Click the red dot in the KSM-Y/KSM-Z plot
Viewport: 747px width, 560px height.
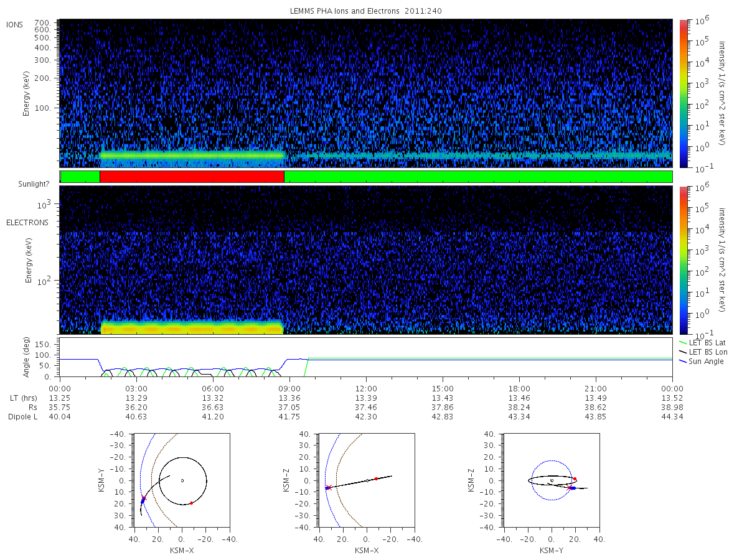575,479
